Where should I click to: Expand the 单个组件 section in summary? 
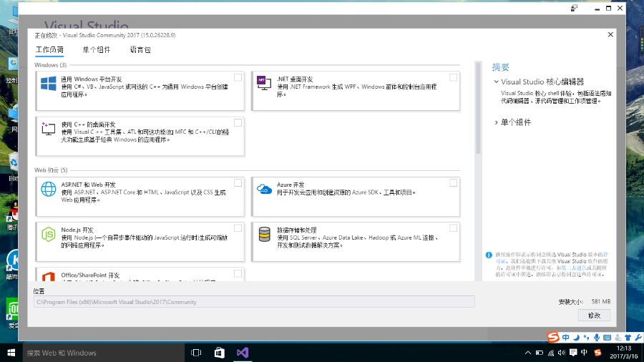pos(496,122)
